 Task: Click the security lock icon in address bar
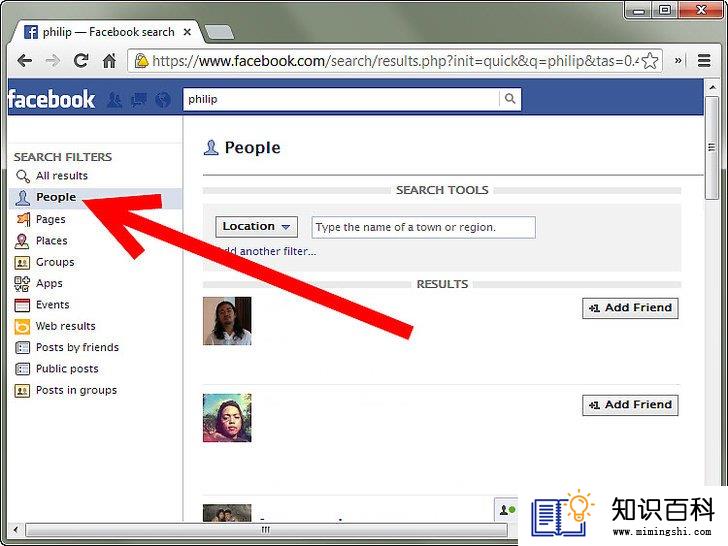(x=141, y=60)
